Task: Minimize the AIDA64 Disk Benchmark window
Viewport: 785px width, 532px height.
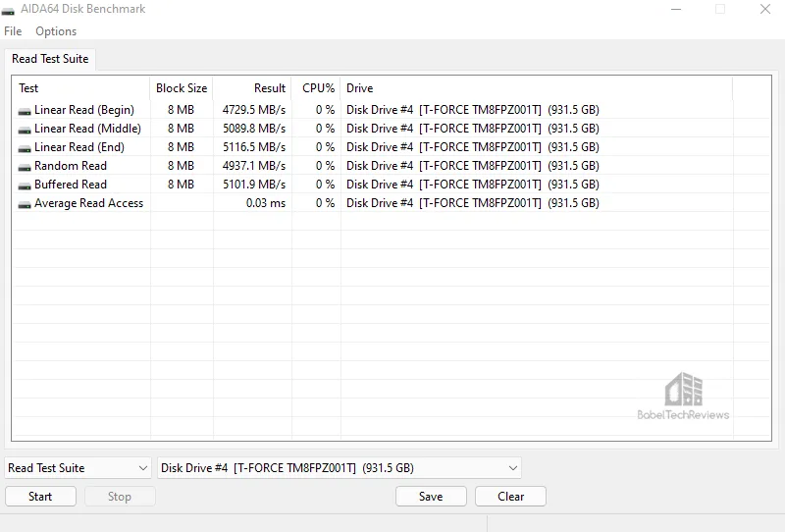Action: pyautogui.click(x=676, y=9)
